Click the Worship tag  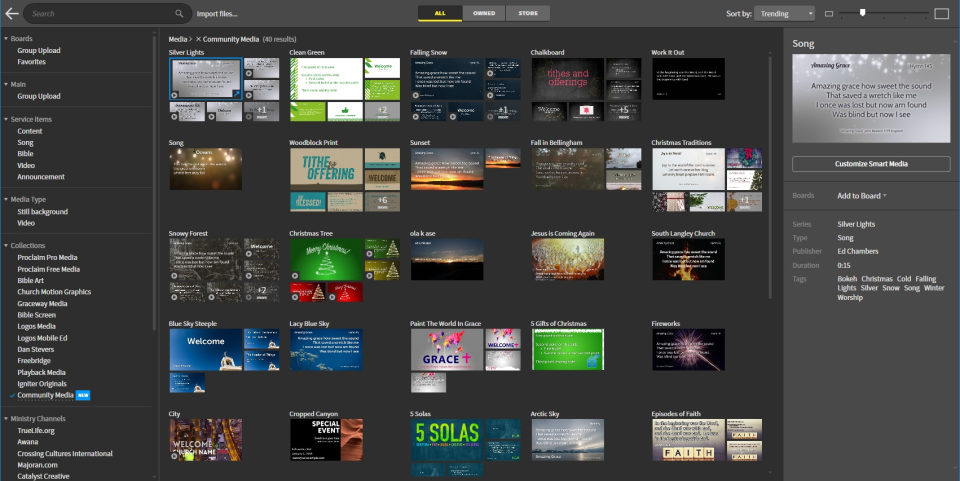[x=850, y=297]
